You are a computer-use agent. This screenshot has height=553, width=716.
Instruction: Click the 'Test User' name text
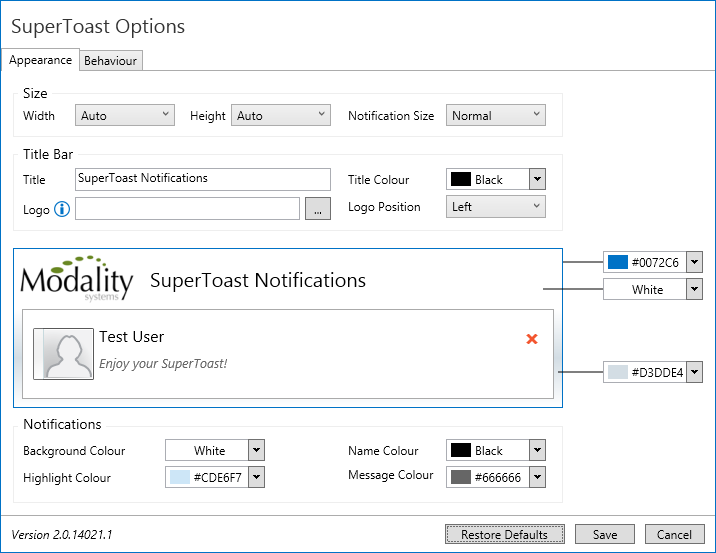click(132, 337)
